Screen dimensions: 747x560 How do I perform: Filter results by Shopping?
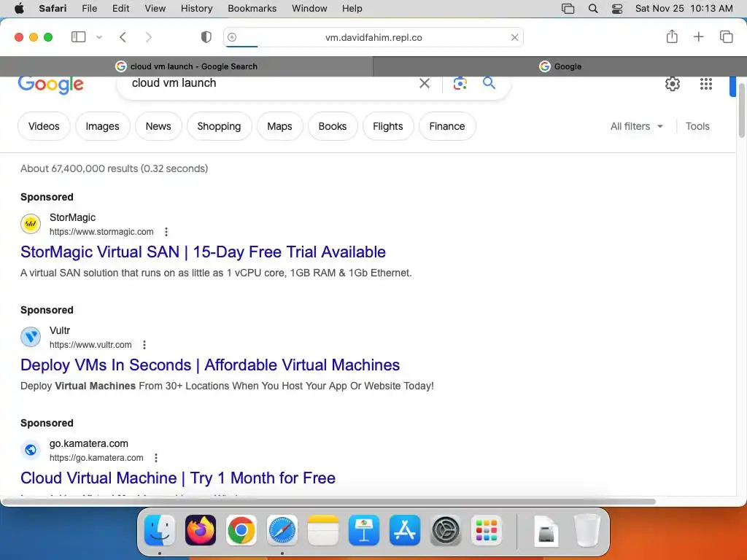coord(219,126)
